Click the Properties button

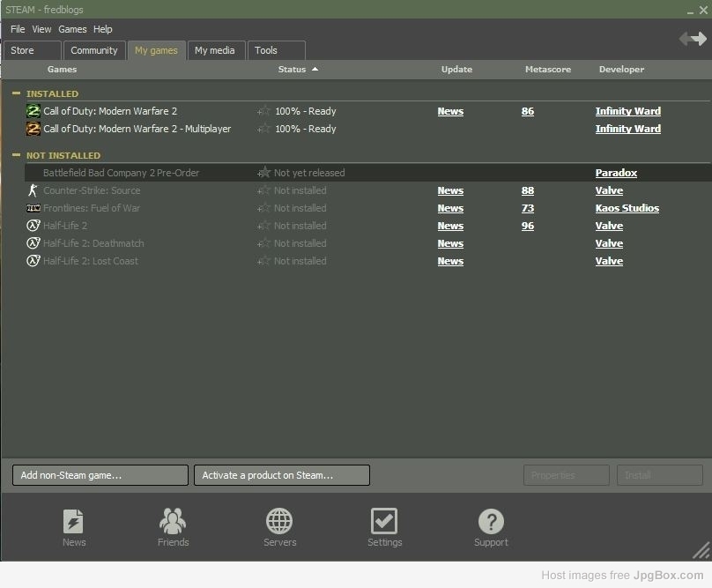pos(567,475)
